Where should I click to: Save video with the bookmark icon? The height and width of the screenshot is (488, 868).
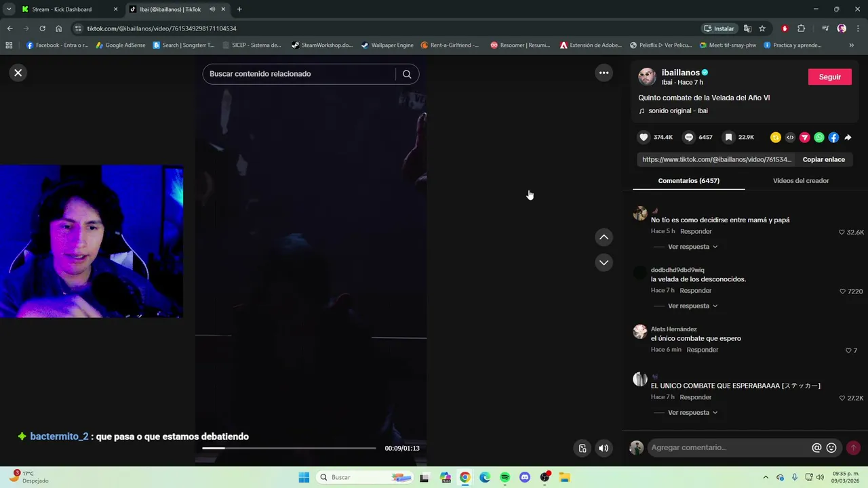(728, 137)
